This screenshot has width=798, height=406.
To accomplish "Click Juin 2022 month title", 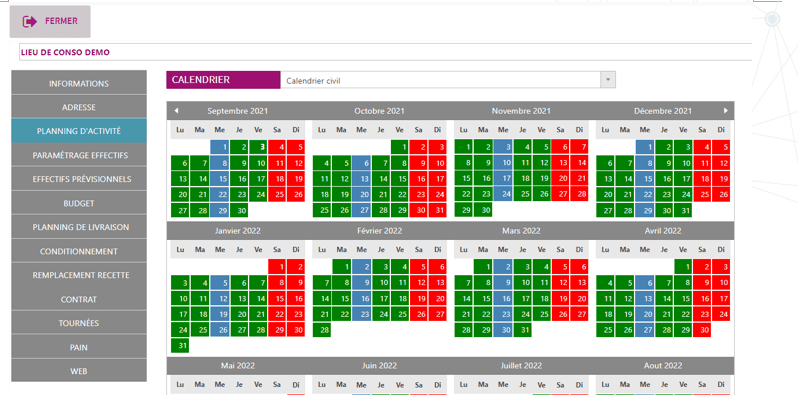I will point(380,365).
